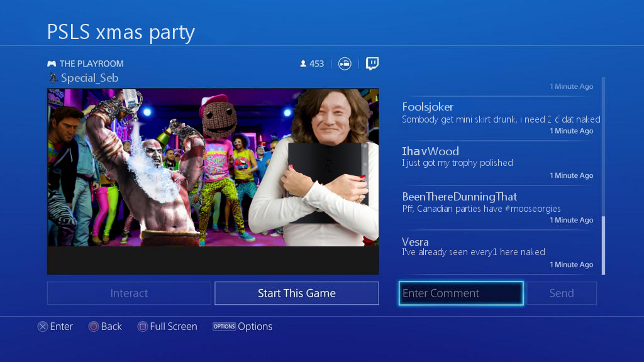Click the Twitch logo icon
Viewport: 644px width, 362px height.
pos(372,63)
